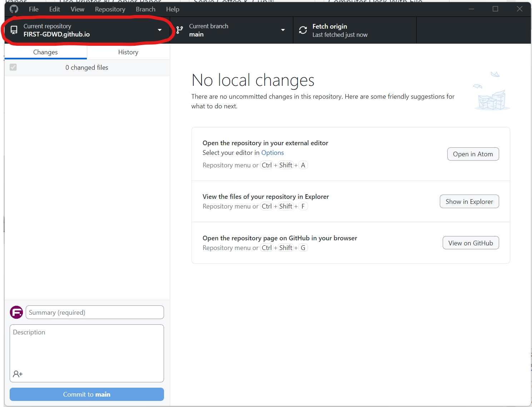Click 'View the files of your repository in Explorer' text
Image resolution: width=532 pixels, height=407 pixels.
click(266, 197)
